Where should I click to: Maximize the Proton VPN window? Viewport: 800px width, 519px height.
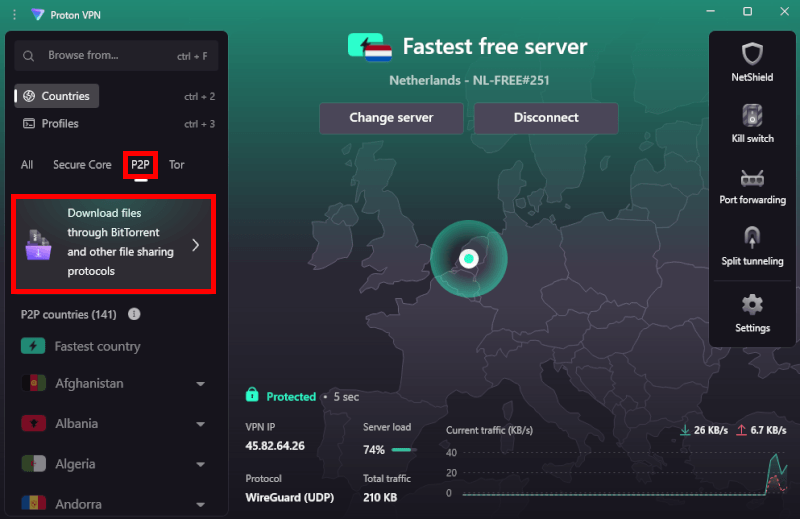[x=747, y=11]
